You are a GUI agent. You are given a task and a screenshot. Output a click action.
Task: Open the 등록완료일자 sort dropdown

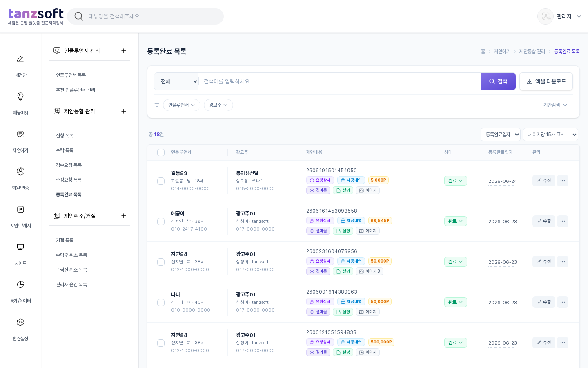point(501,135)
